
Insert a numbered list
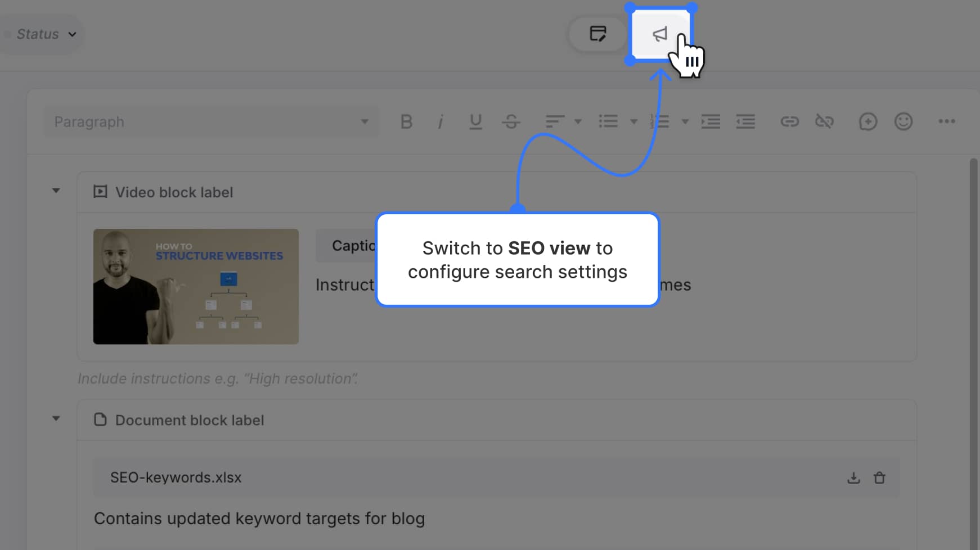coord(660,121)
